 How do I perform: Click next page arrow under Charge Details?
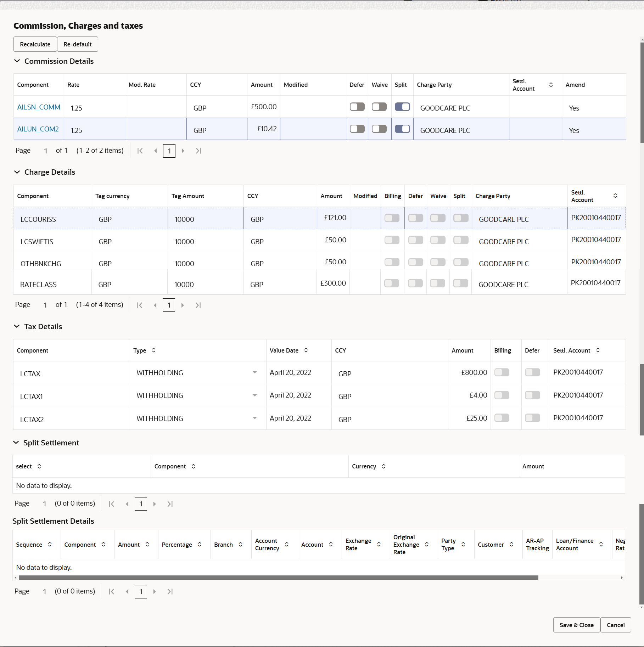pyautogui.click(x=183, y=305)
